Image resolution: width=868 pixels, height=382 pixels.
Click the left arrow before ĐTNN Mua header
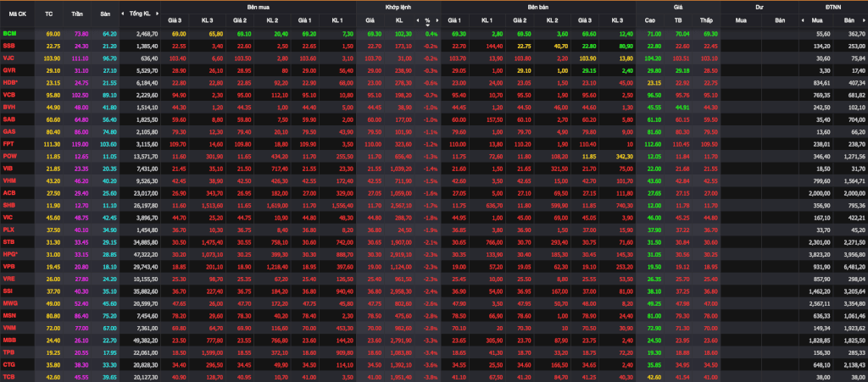click(803, 20)
